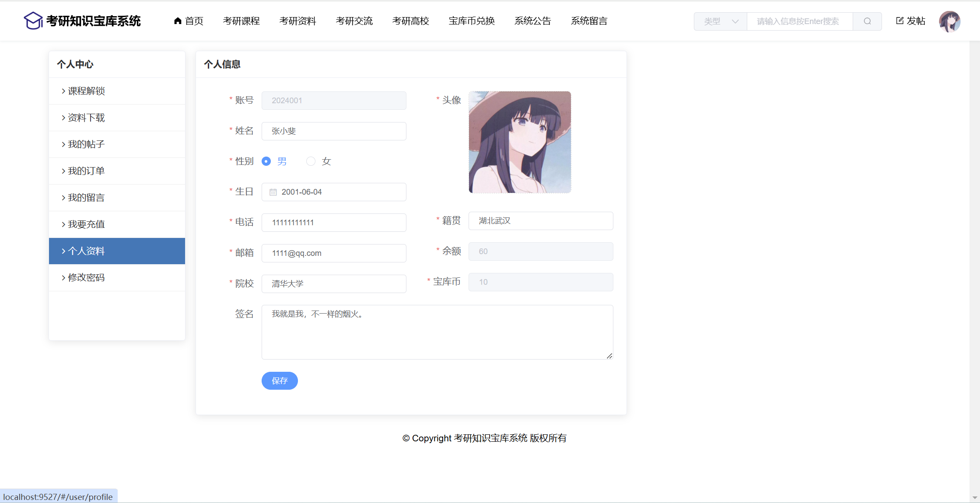Click the page vertical scrollbar down arrow

974,498
